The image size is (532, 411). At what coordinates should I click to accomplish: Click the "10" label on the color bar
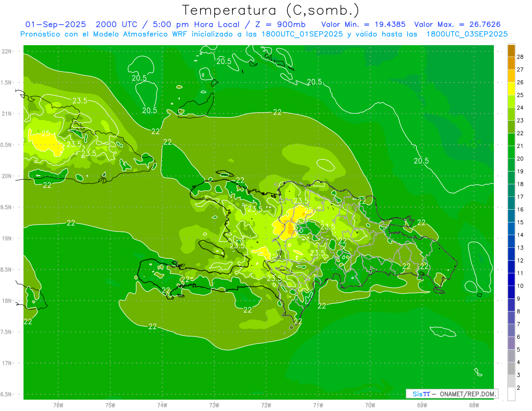point(520,286)
